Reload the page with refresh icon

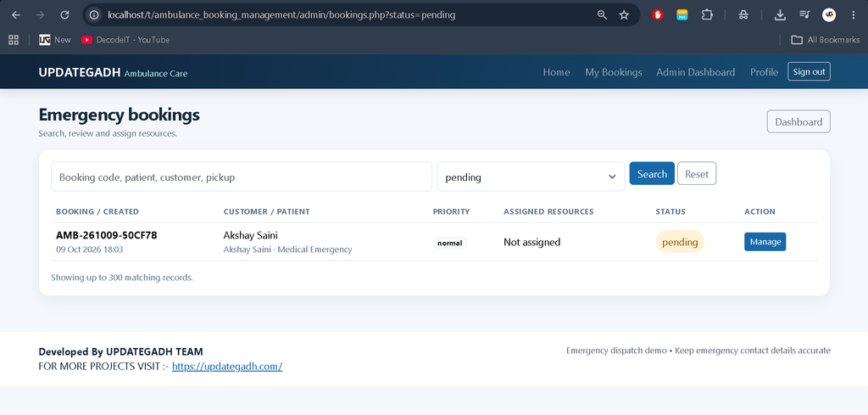point(64,15)
